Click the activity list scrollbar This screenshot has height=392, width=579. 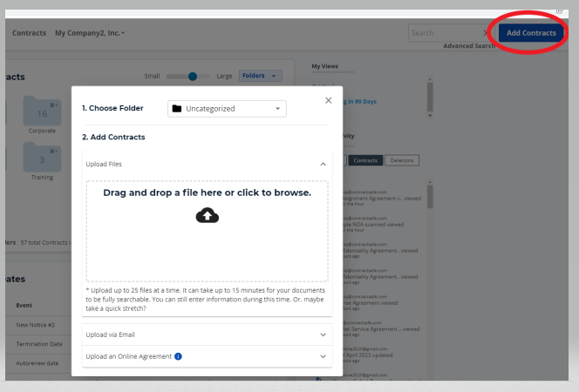point(430,197)
